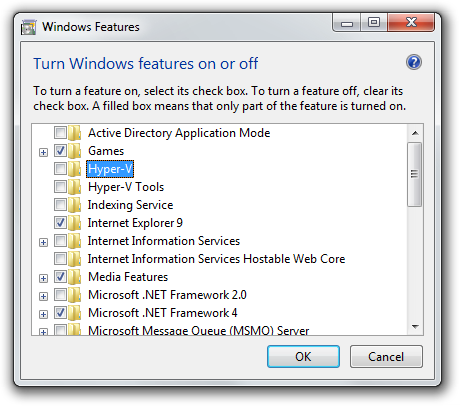The image size is (460, 406).
Task: Click the vertical scrollbar thumb
Action: point(415,174)
